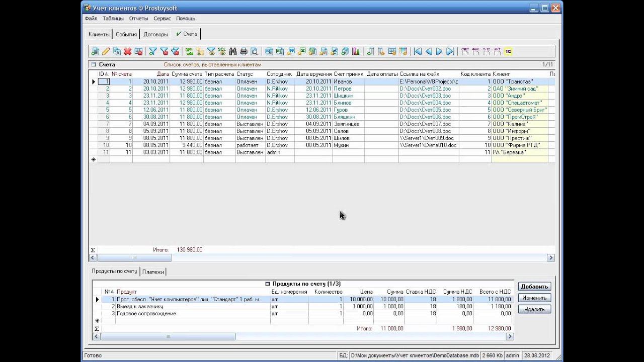Open the Сервис menu
The width and height of the screenshot is (644, 362).
[162, 19]
